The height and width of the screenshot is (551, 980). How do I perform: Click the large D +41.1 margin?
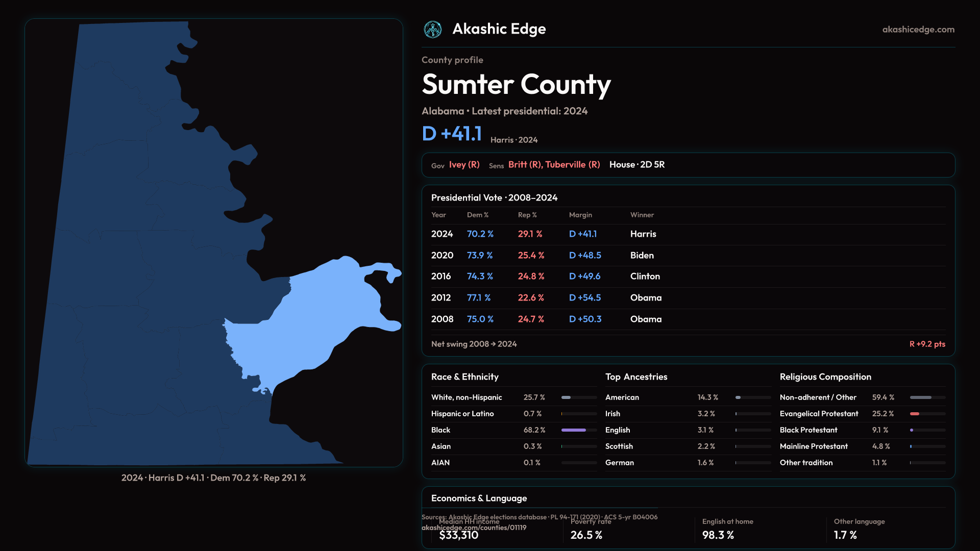(x=452, y=134)
